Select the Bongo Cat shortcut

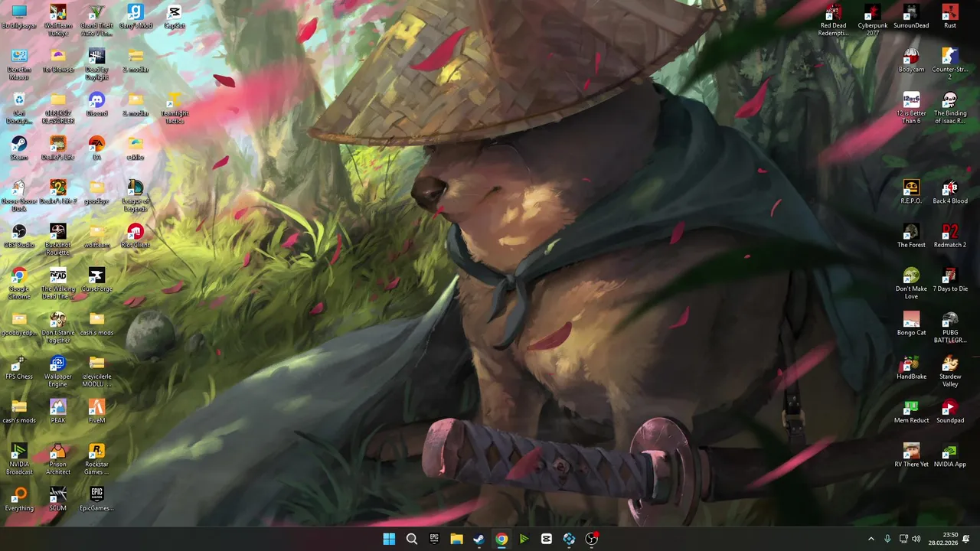click(x=911, y=324)
